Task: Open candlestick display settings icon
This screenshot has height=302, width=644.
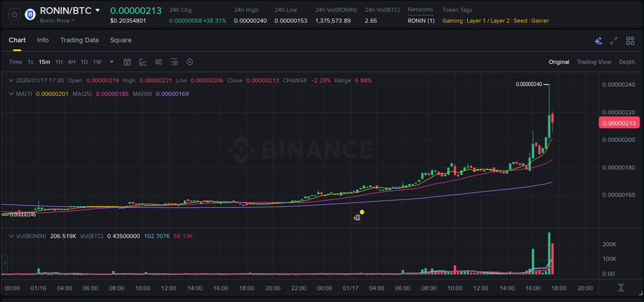Action: pyautogui.click(x=159, y=62)
